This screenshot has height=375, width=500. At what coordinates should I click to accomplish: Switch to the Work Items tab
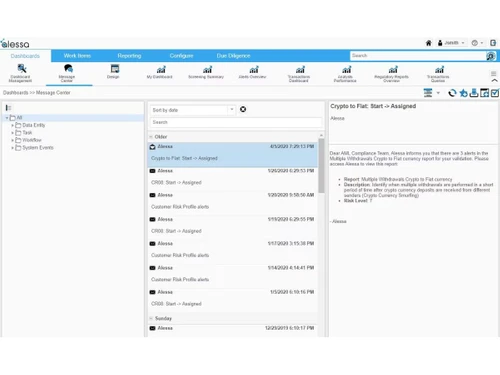click(x=77, y=56)
